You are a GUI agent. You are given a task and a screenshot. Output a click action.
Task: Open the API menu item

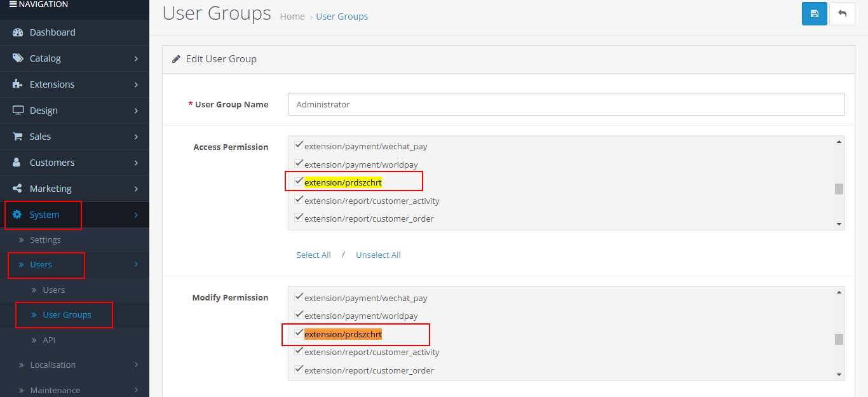click(x=49, y=340)
